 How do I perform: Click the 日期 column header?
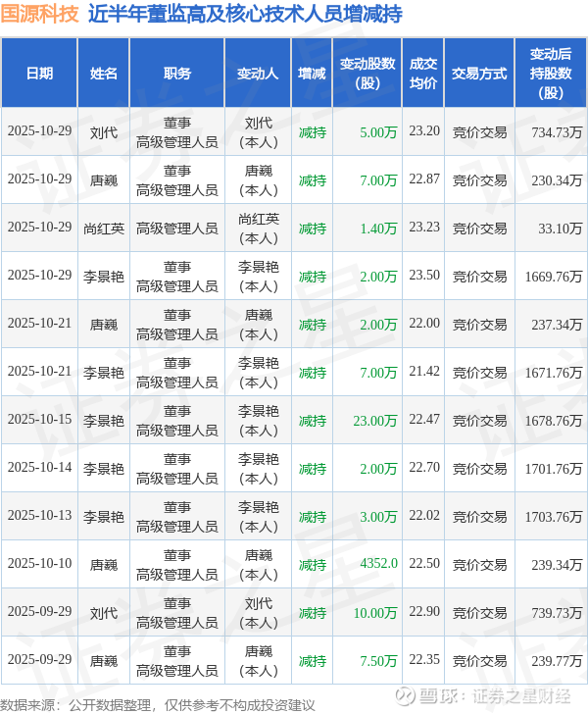[x=39, y=74]
